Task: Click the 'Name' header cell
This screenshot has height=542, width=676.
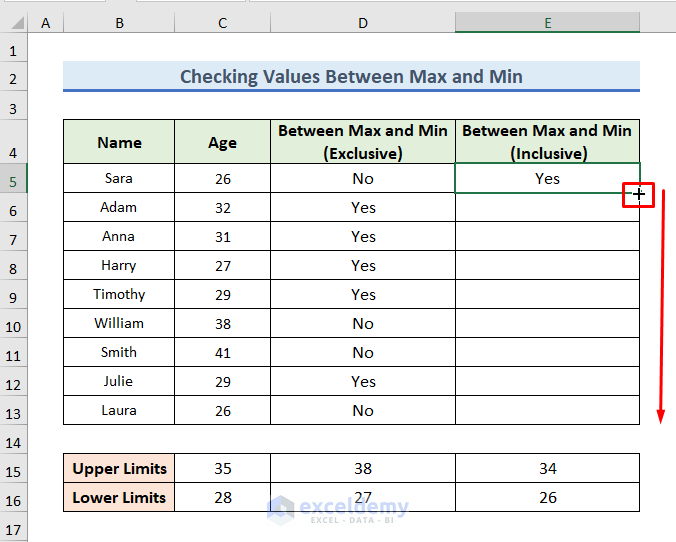Action: [x=119, y=142]
